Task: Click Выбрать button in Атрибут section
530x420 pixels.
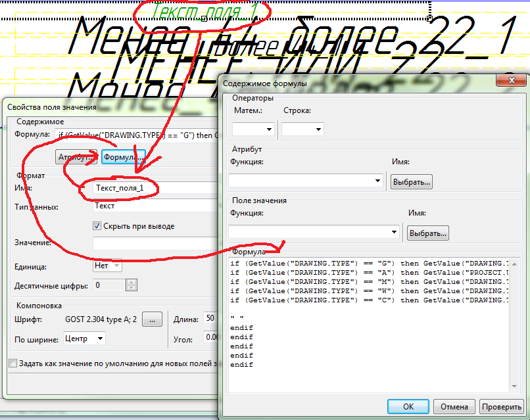Action: coord(412,182)
